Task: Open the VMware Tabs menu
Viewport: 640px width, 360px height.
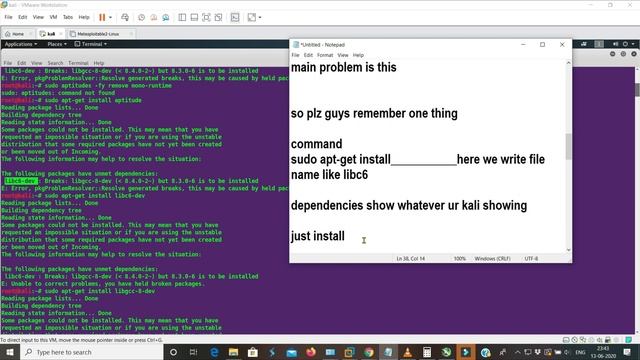Action: pyautogui.click(x=68, y=17)
